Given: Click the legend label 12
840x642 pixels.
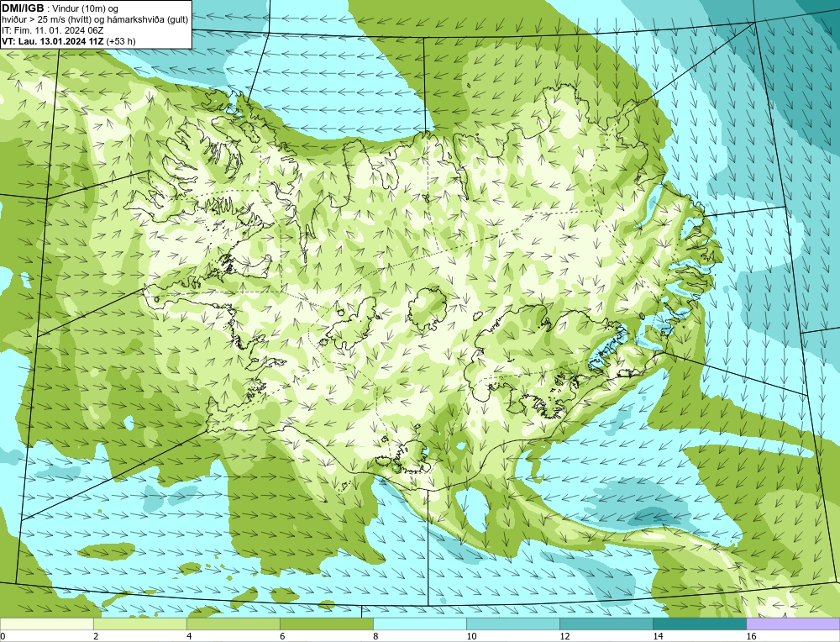Looking at the screenshot, I should click(564, 636).
